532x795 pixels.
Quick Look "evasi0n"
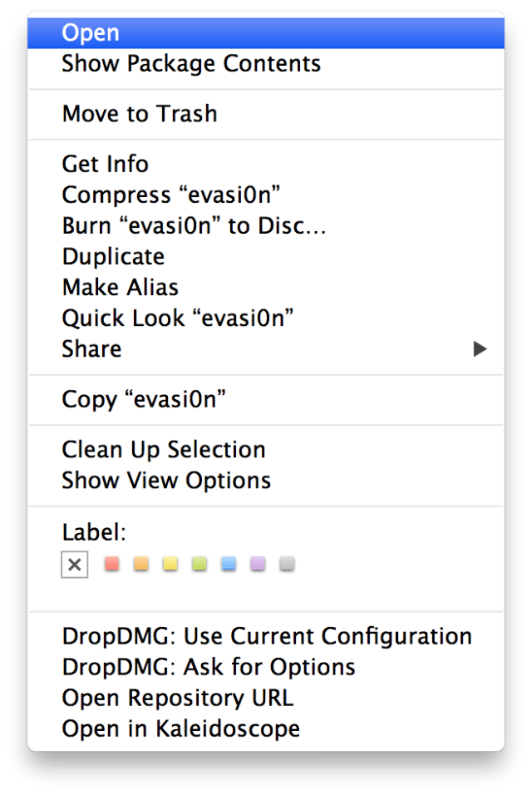pyautogui.click(x=179, y=318)
